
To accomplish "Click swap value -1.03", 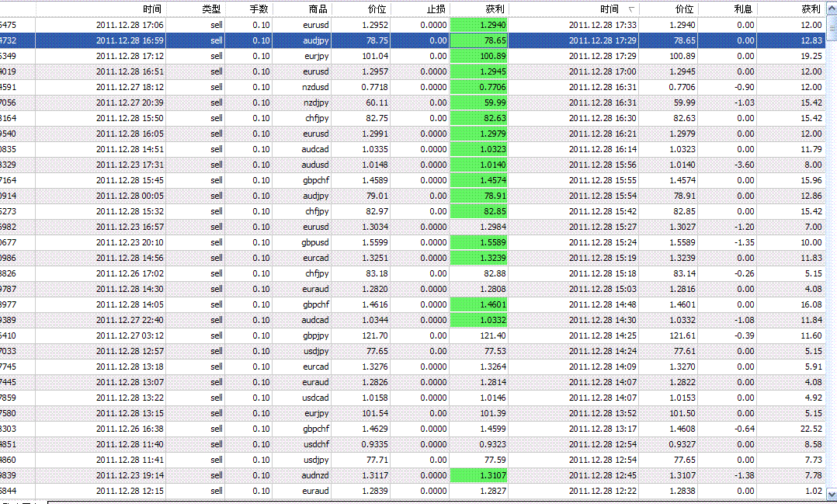I will click(x=744, y=103).
